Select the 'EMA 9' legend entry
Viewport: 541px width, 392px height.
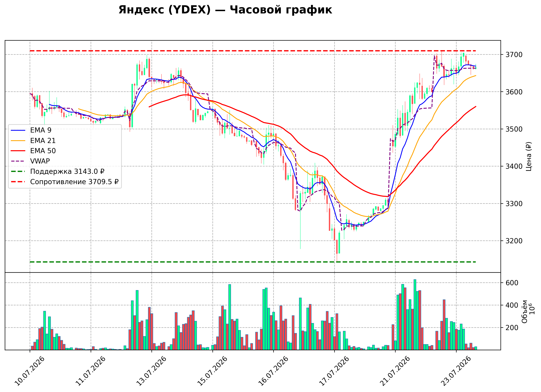pos(31,130)
